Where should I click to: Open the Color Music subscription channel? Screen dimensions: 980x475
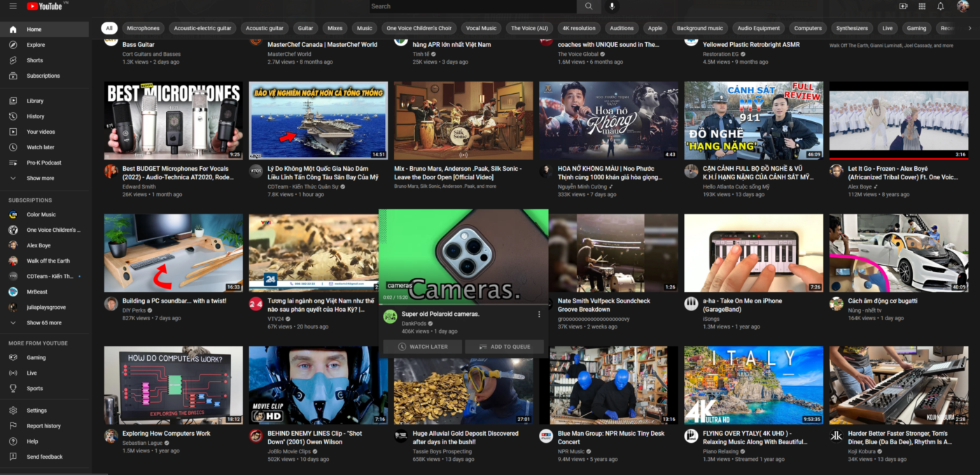[45, 214]
